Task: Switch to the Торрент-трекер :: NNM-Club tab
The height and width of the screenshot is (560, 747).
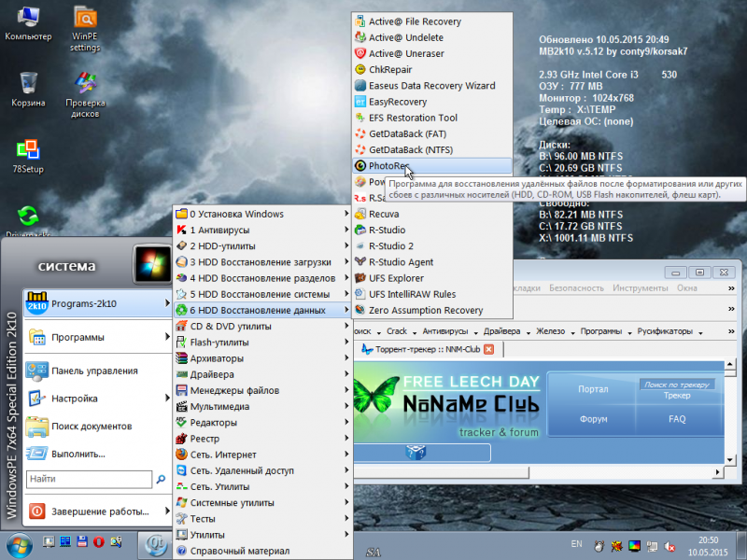Action: coord(428,349)
